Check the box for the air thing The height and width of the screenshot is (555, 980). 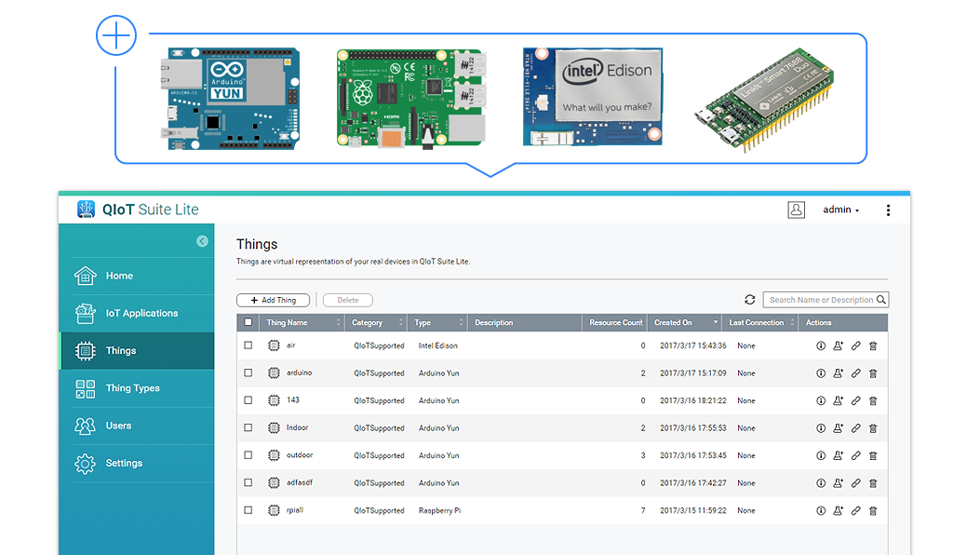pos(248,345)
